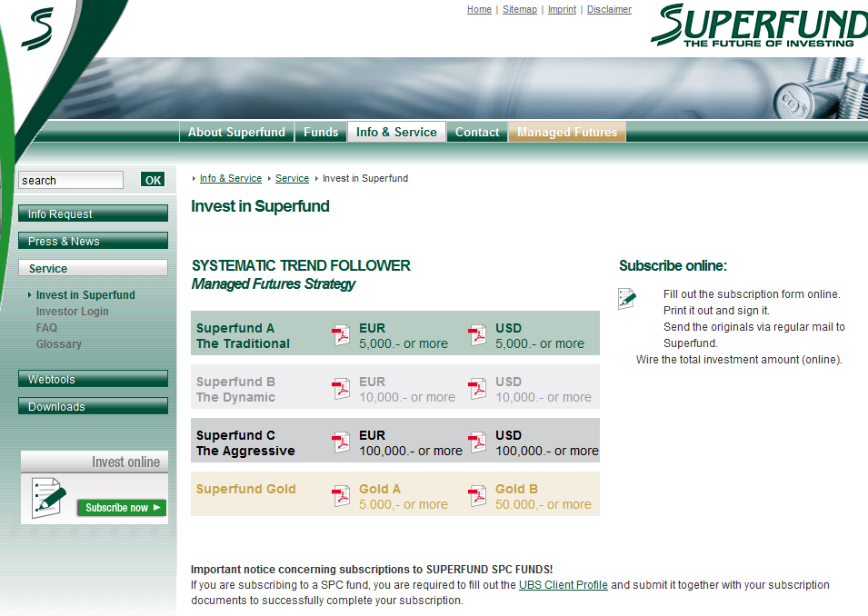Open the Downloads sidebar menu
The image size is (868, 616).
[x=93, y=406]
